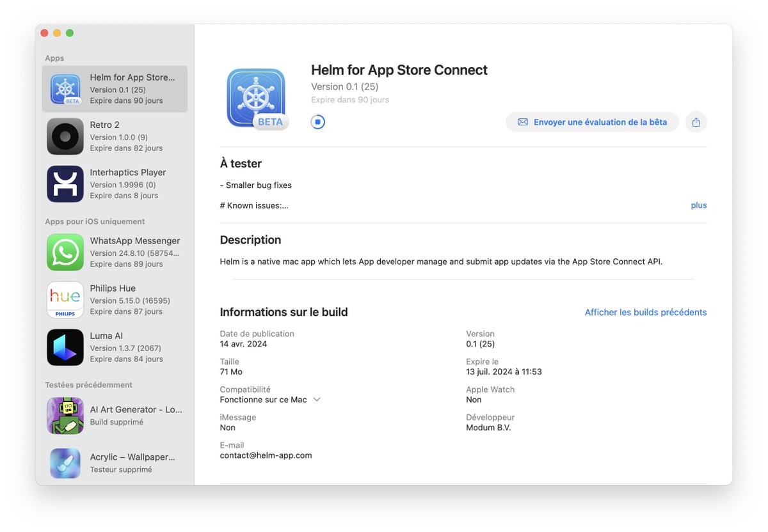The width and height of the screenshot is (768, 532).
Task: Click the AI Art Generator app icon
Action: pos(65,416)
